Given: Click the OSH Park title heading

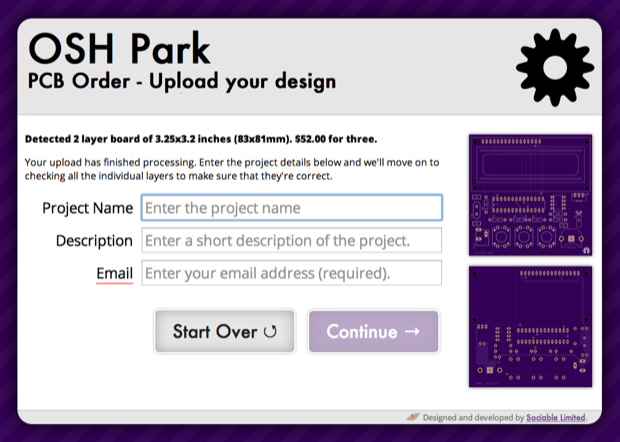Looking at the screenshot, I should (x=119, y=49).
